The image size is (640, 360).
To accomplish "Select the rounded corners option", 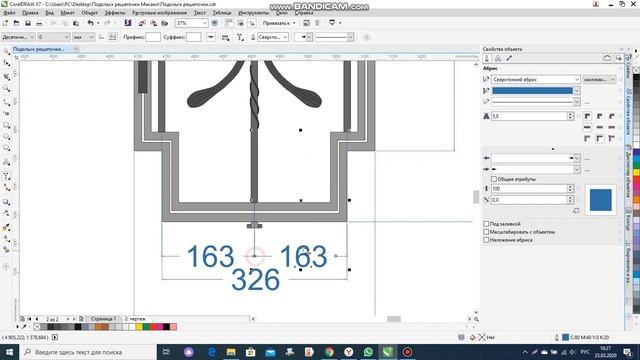I will click(600, 116).
